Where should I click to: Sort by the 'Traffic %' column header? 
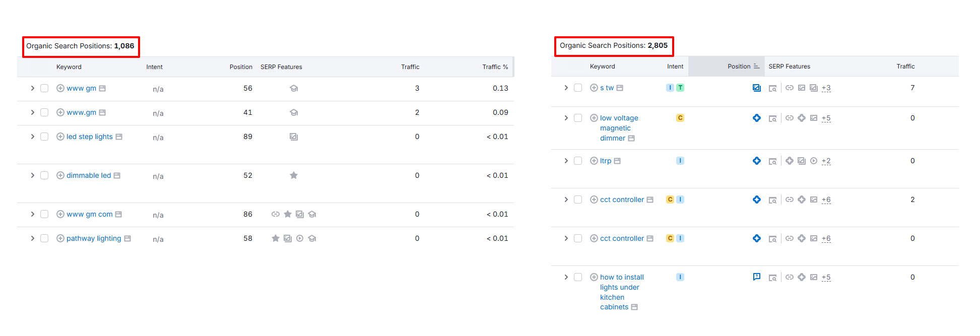pyautogui.click(x=495, y=67)
